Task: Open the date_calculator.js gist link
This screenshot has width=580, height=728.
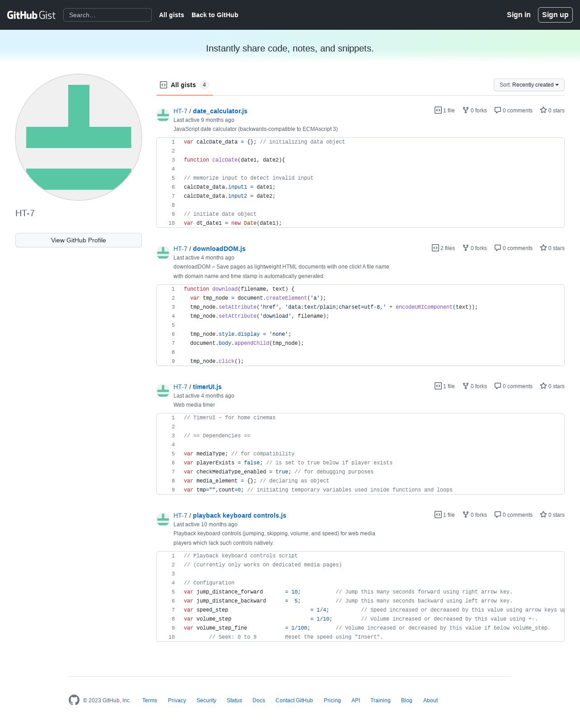Action: [220, 111]
